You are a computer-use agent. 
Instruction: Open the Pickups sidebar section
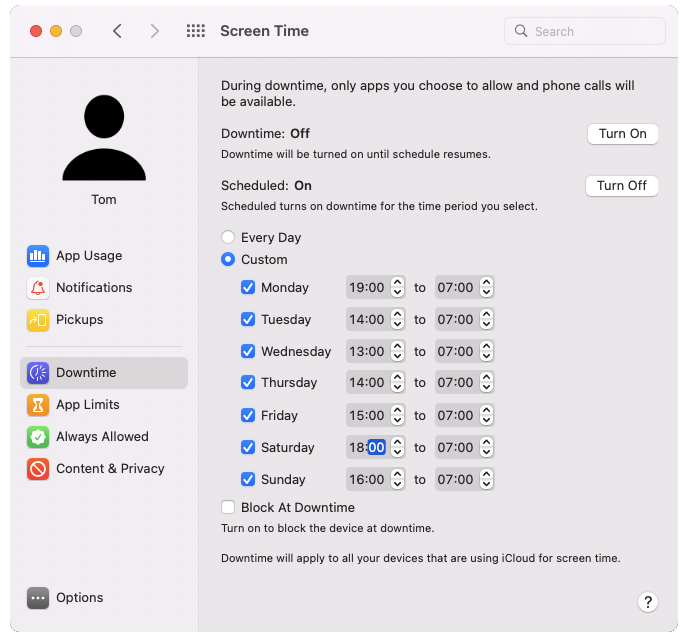(x=104, y=320)
